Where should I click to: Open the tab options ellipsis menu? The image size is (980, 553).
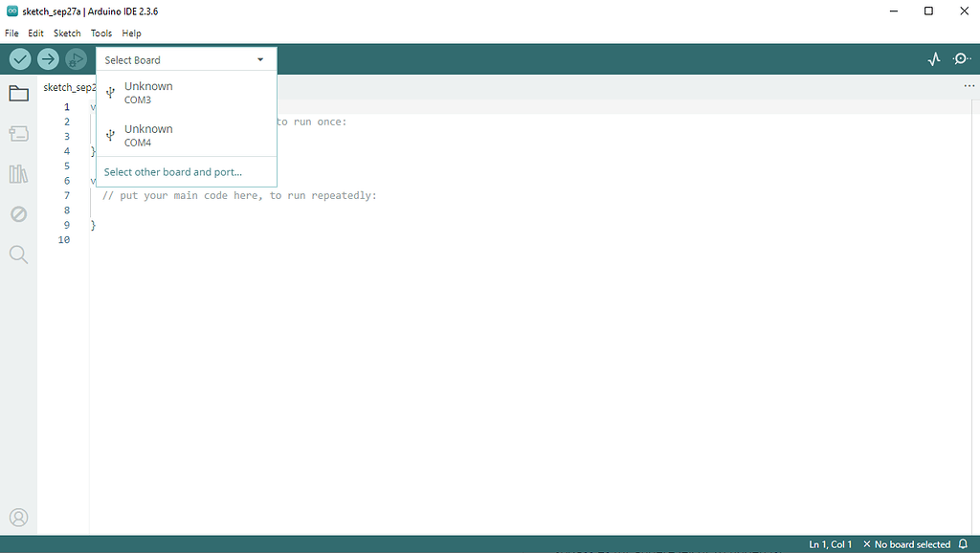click(x=969, y=86)
